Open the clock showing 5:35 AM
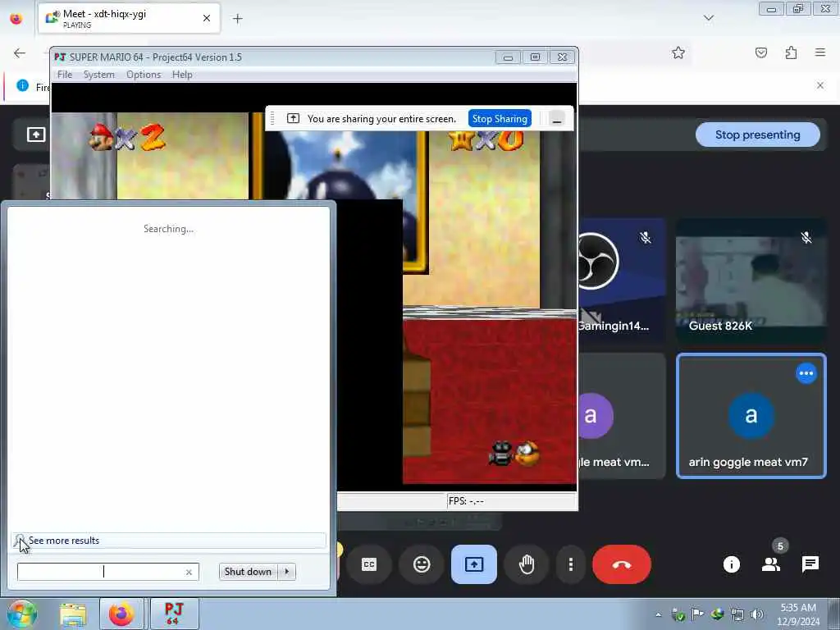The image size is (840, 630). pyautogui.click(x=798, y=614)
